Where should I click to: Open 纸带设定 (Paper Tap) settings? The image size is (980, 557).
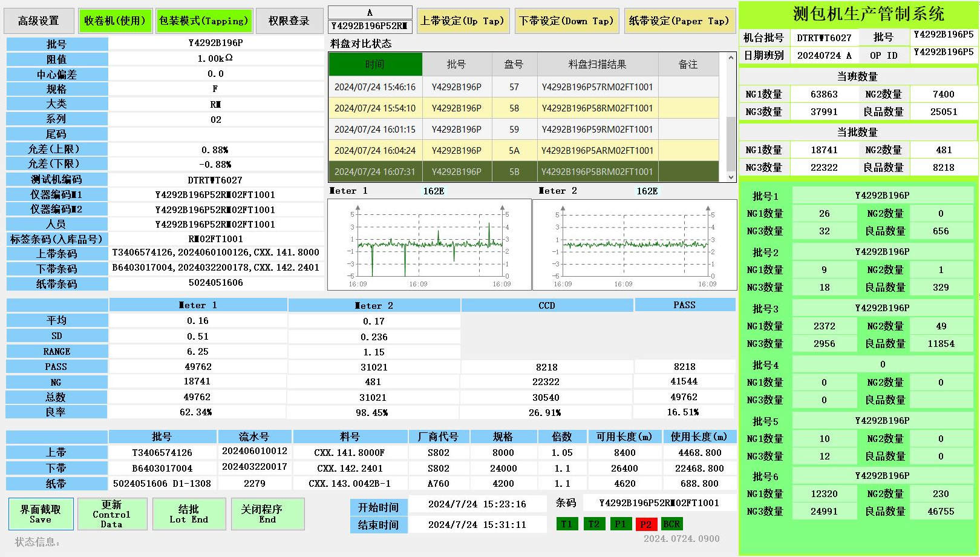point(679,21)
